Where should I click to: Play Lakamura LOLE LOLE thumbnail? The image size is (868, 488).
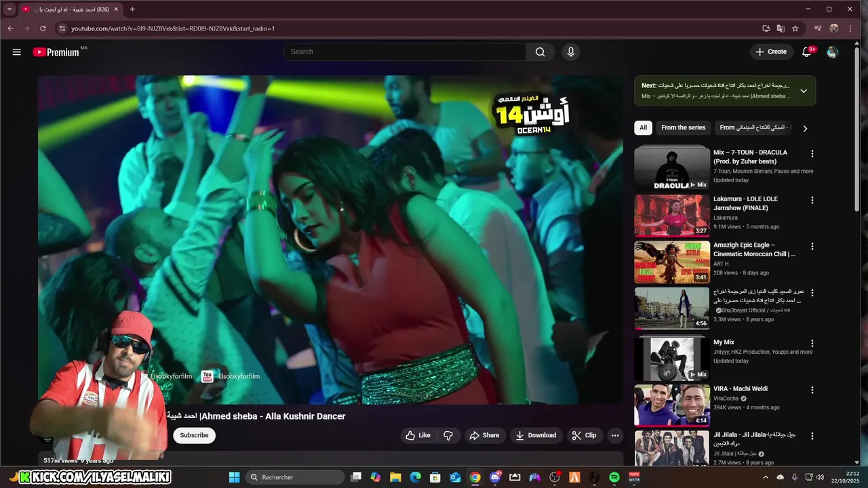click(x=672, y=216)
